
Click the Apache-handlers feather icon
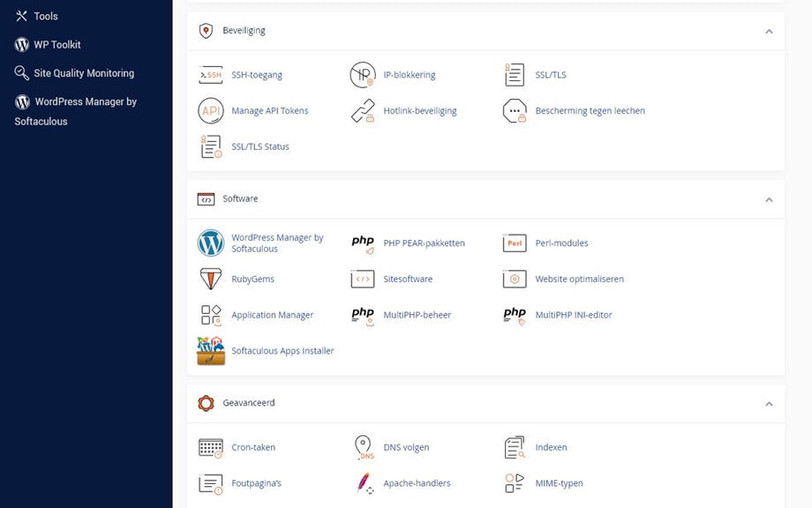pyautogui.click(x=365, y=483)
